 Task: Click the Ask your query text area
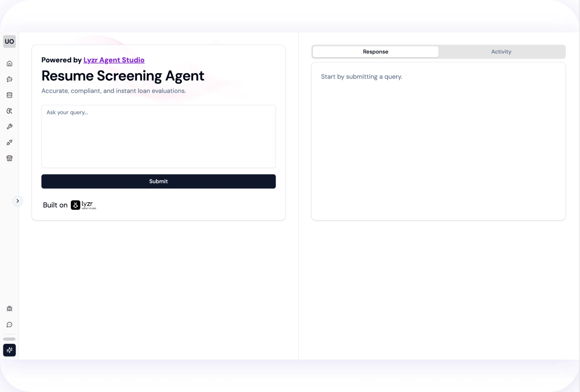tap(158, 136)
